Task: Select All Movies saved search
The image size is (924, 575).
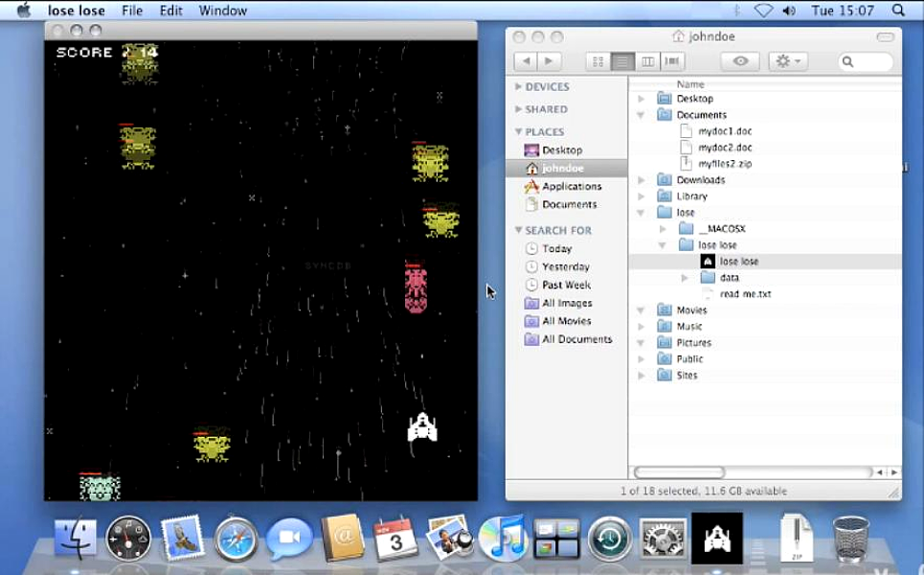Action: [x=566, y=321]
